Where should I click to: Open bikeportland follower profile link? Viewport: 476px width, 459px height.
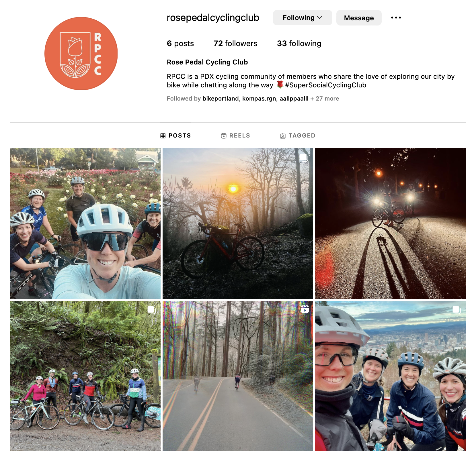coord(221,99)
